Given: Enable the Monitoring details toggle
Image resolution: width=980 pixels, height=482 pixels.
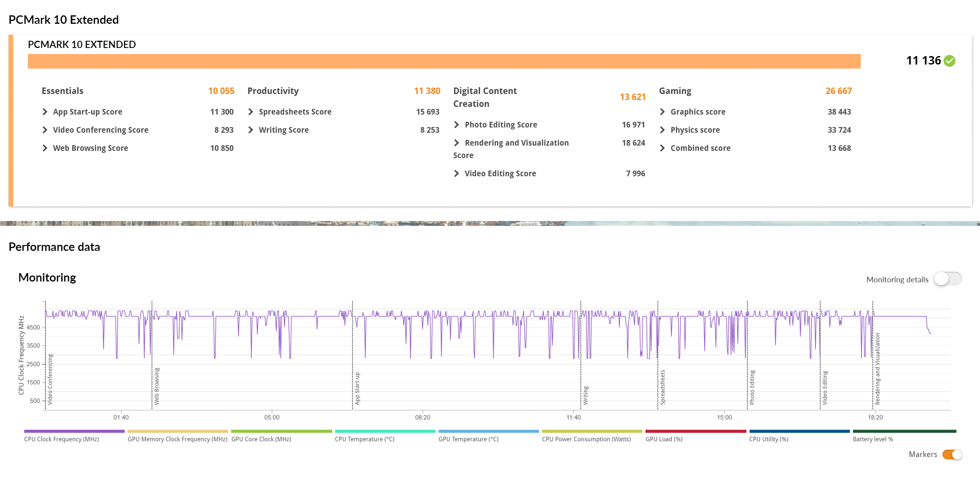Looking at the screenshot, I should 947,279.
